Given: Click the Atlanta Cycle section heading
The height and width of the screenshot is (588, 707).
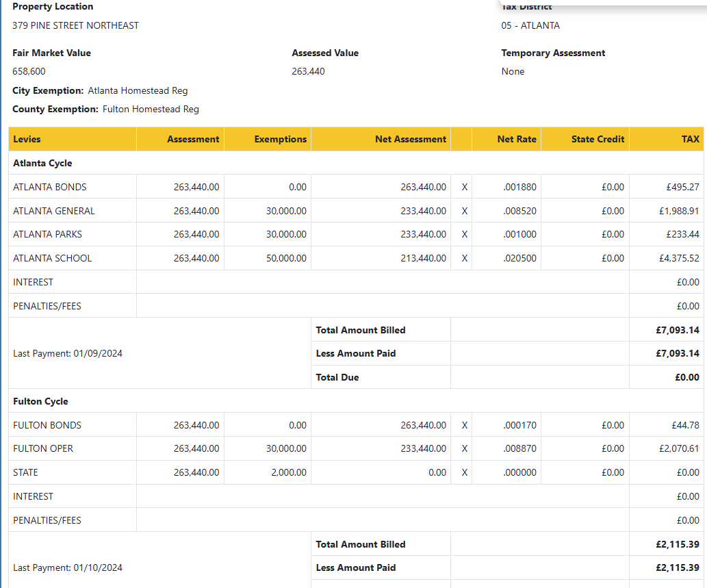Looking at the screenshot, I should (42, 163).
